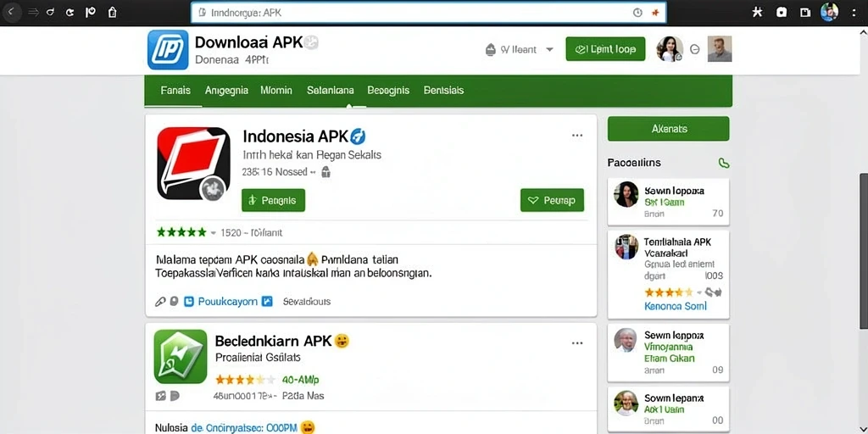Click the Temtiahala APK sidebar title
Image resolution: width=868 pixels, height=434 pixels.
tap(677, 248)
